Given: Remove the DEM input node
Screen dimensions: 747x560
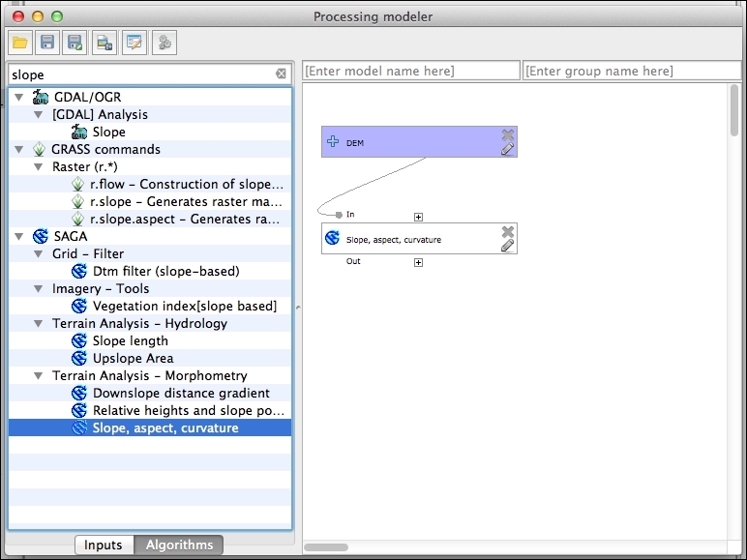Looking at the screenshot, I should coord(507,134).
